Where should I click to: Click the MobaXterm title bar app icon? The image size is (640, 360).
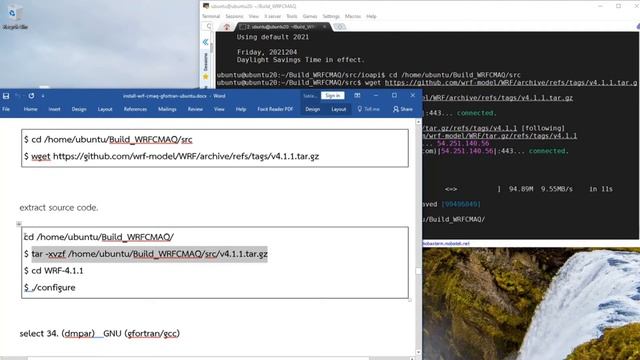click(x=206, y=6)
